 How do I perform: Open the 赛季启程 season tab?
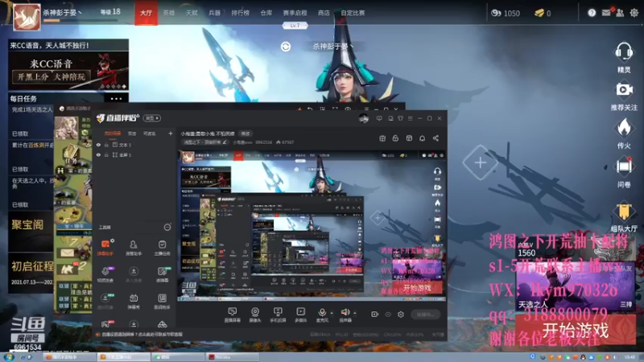(x=295, y=13)
